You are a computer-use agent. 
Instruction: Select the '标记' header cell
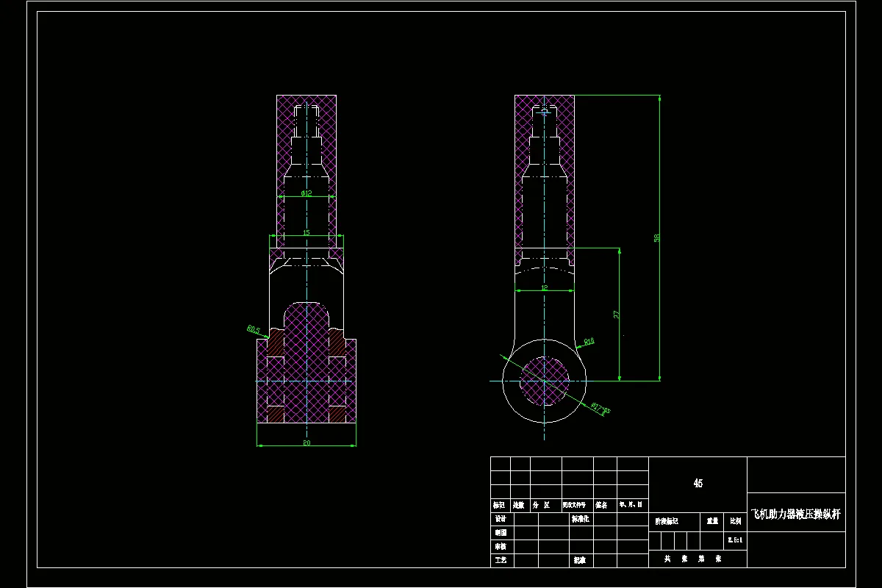point(499,506)
